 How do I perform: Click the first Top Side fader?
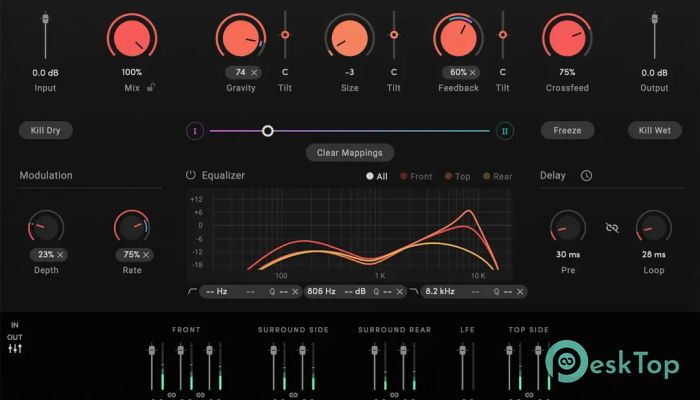pos(509,350)
